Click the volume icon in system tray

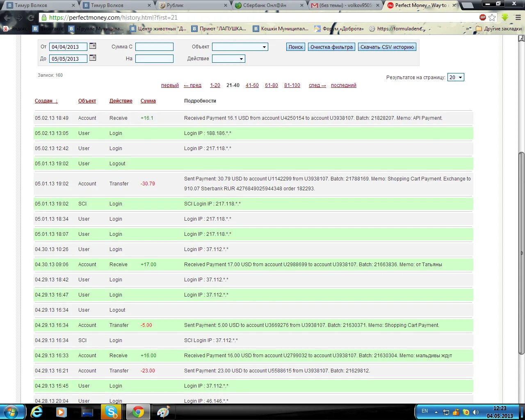click(476, 412)
